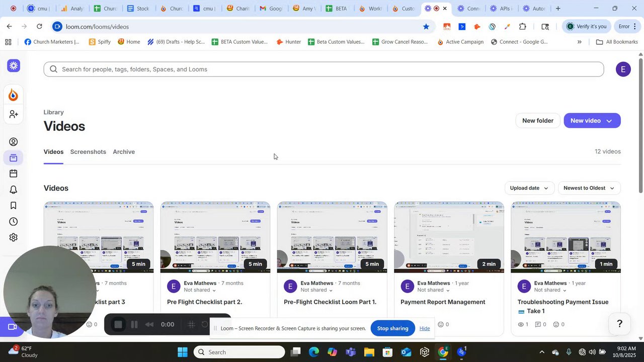Click the pause recording button
The image size is (644, 362).
(134, 324)
